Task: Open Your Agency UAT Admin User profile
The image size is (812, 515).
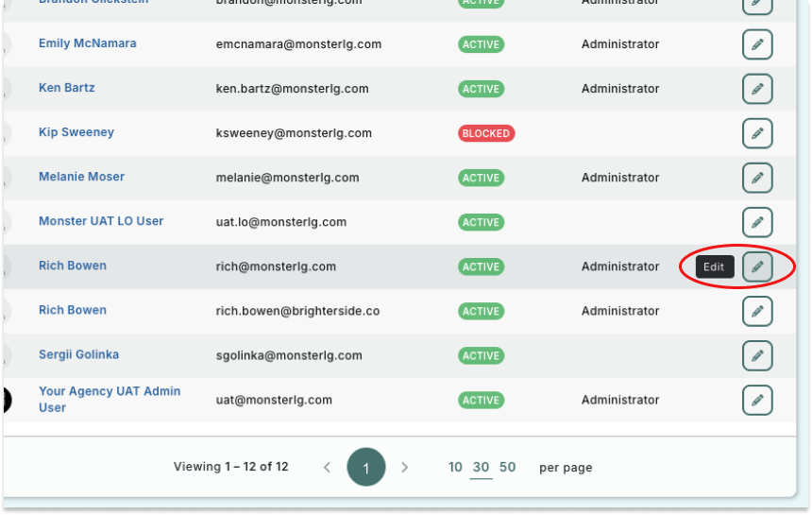Action: (x=109, y=399)
